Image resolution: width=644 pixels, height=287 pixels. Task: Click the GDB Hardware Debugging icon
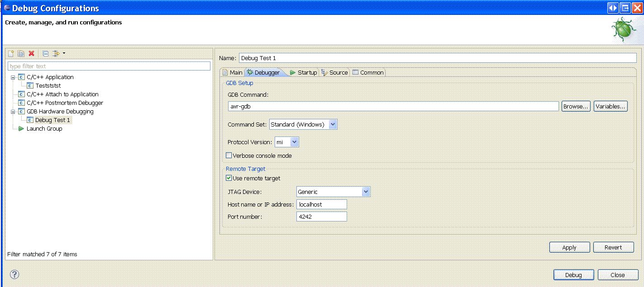click(x=21, y=112)
